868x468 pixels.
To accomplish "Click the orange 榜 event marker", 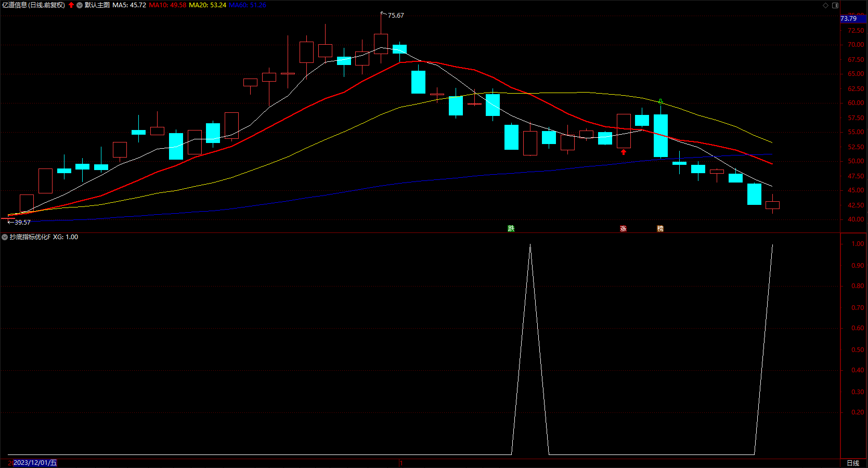I will click(660, 229).
